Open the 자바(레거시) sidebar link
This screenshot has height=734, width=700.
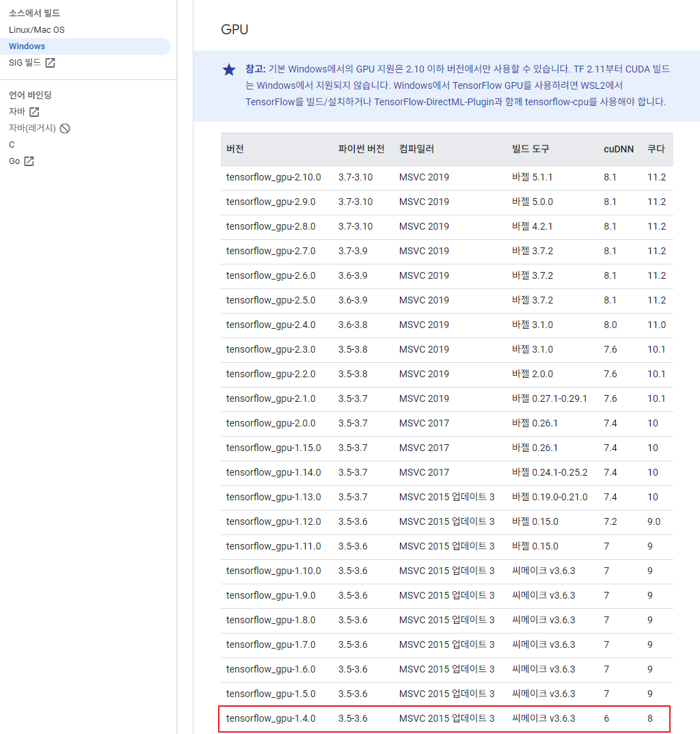point(32,128)
